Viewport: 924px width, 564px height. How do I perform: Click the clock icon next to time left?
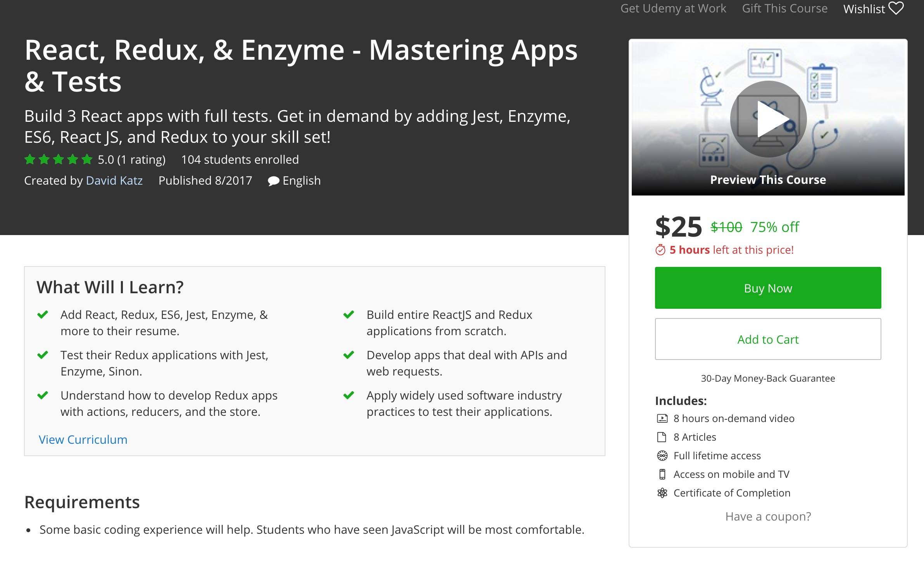pos(659,250)
